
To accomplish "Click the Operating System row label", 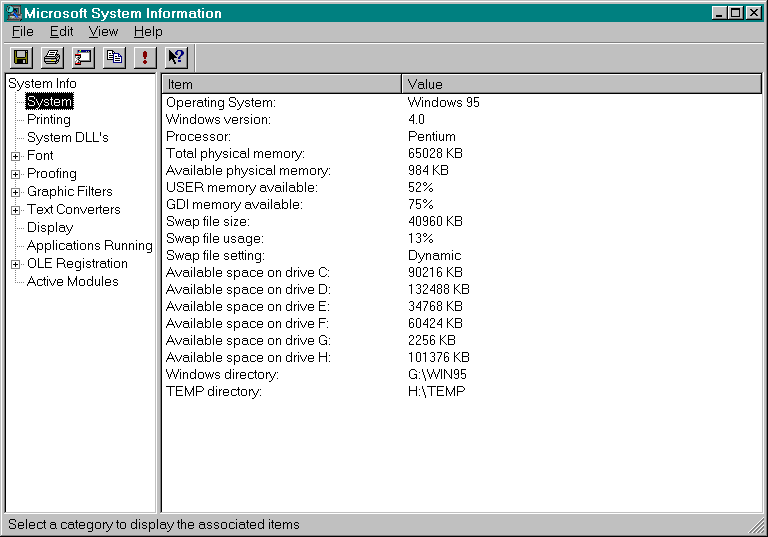I will (221, 102).
